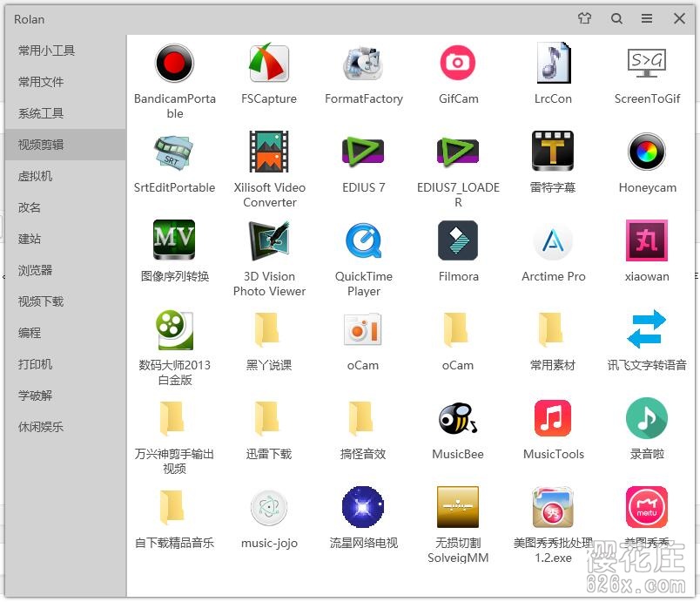Select 视频剪辑 category

[x=65, y=145]
